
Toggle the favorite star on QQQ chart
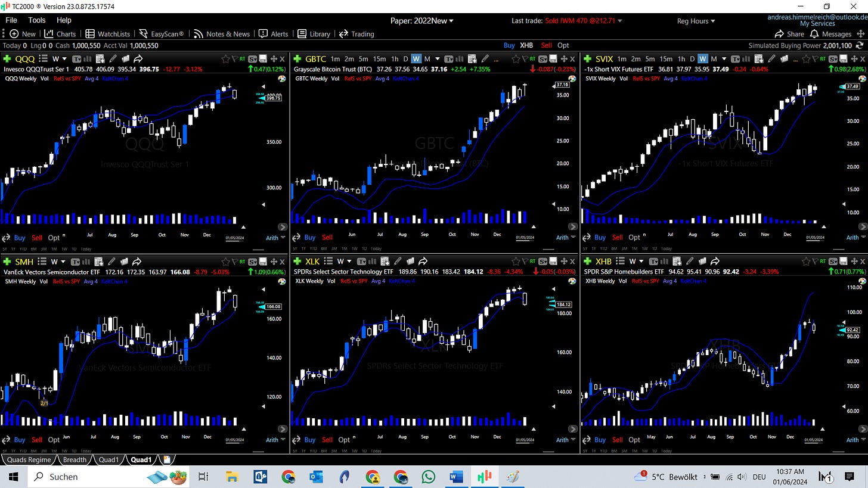point(225,59)
